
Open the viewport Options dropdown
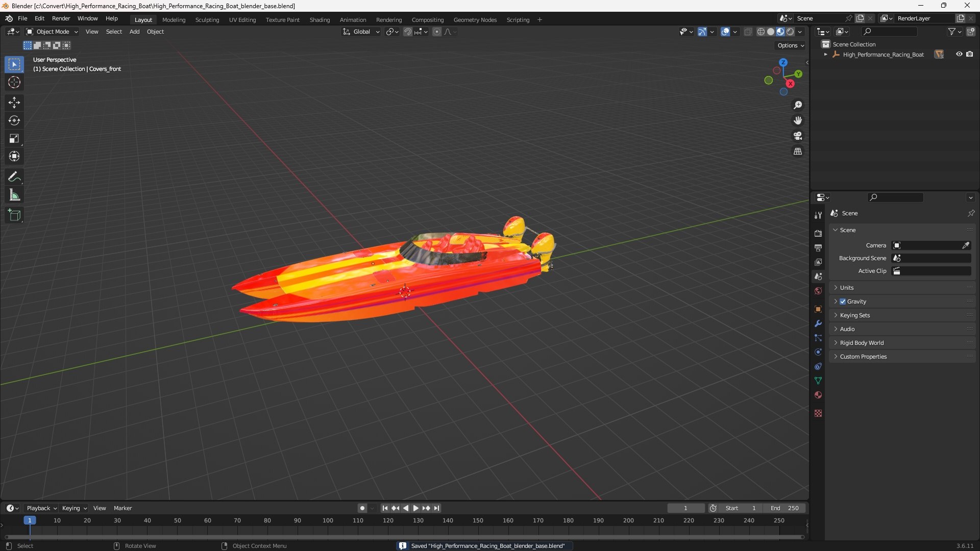[x=791, y=45]
